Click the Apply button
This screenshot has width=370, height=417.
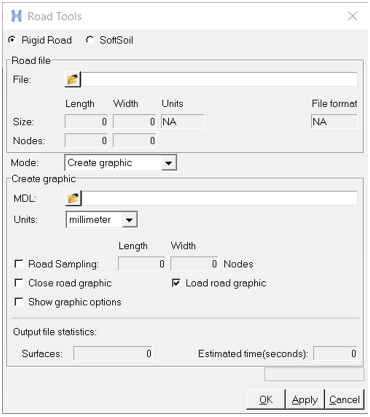(305, 399)
